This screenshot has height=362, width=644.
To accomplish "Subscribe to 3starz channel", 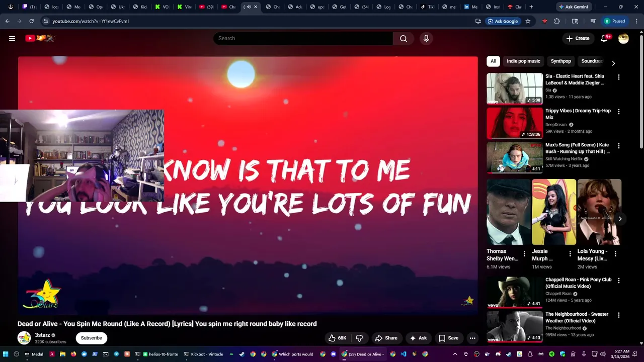I will click(91, 338).
